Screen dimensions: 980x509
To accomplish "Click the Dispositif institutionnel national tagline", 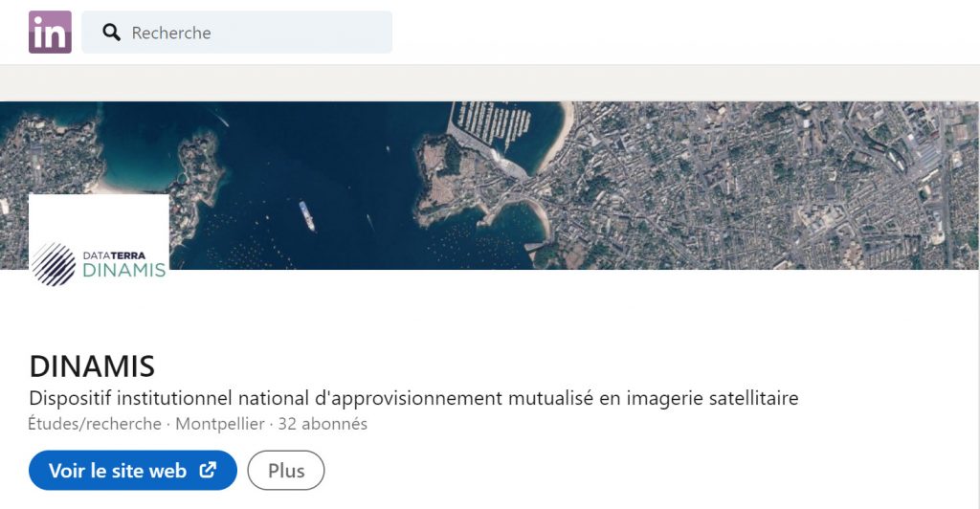I will [413, 397].
